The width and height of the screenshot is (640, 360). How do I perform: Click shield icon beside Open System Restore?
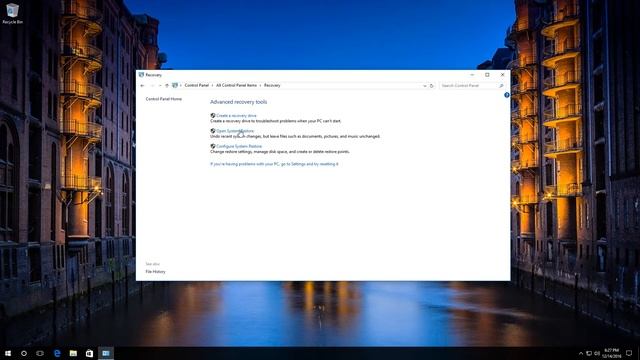coord(213,131)
